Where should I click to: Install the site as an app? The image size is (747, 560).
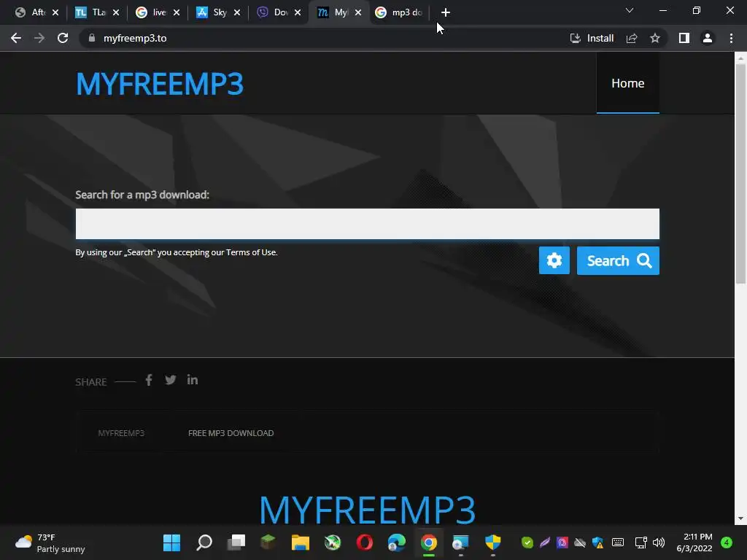pyautogui.click(x=592, y=38)
